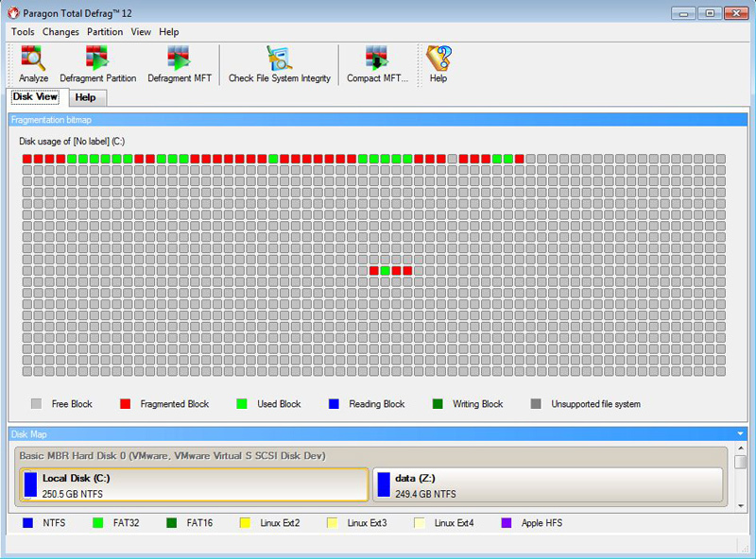756x559 pixels.
Task: Click the Fragmented Block red legend swatch
Action: (126, 404)
